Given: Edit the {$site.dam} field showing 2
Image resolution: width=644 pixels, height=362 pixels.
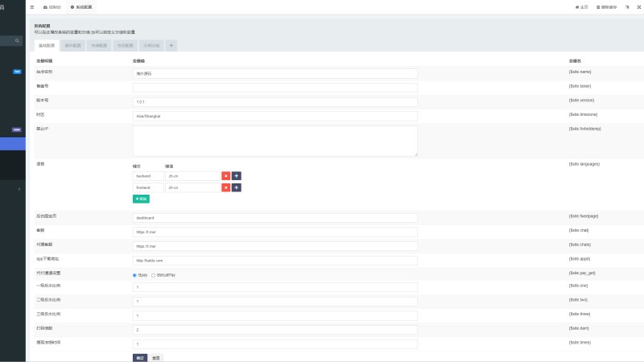Looking at the screenshot, I should 275,330.
